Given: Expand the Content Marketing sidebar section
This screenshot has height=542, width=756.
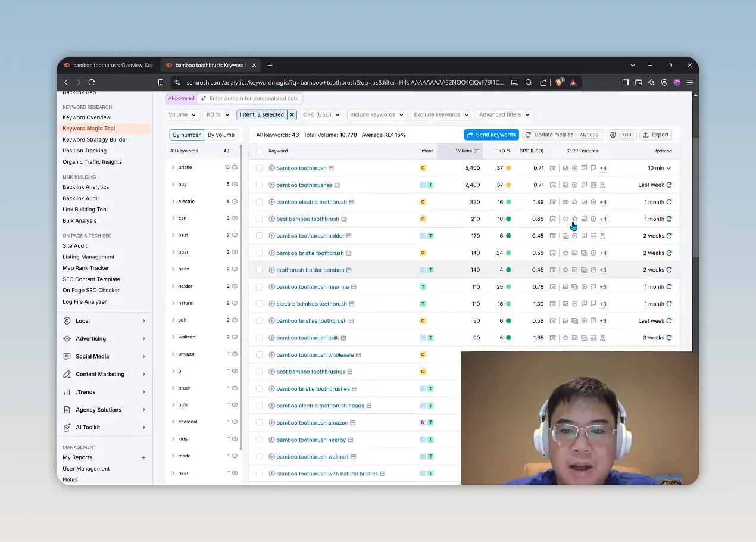Looking at the screenshot, I should (x=104, y=374).
